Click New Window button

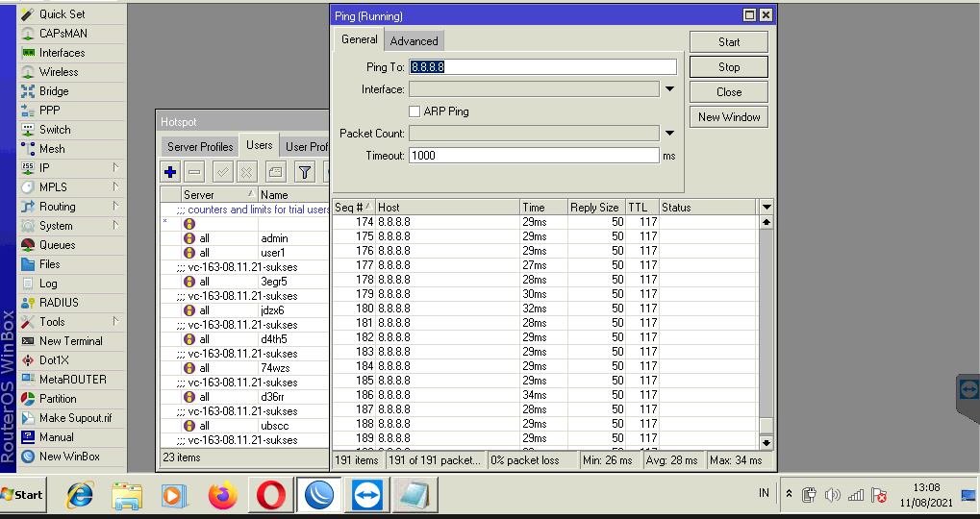coord(729,117)
